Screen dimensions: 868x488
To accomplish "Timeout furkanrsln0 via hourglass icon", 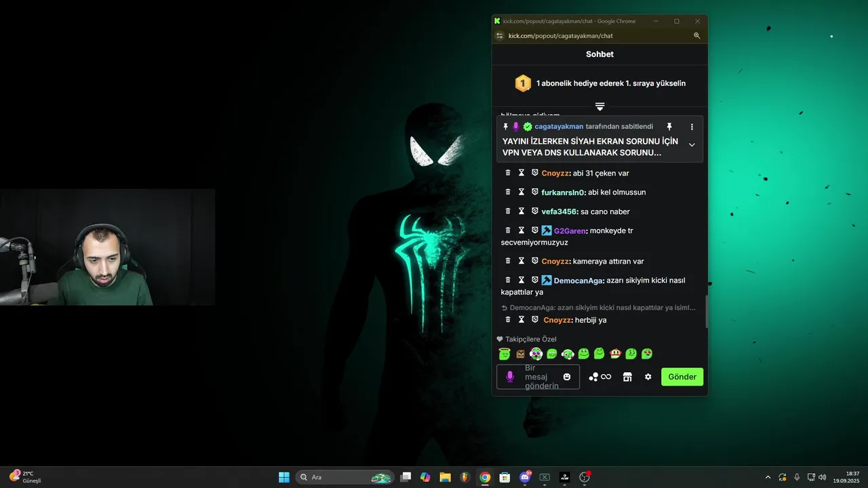I will (521, 192).
